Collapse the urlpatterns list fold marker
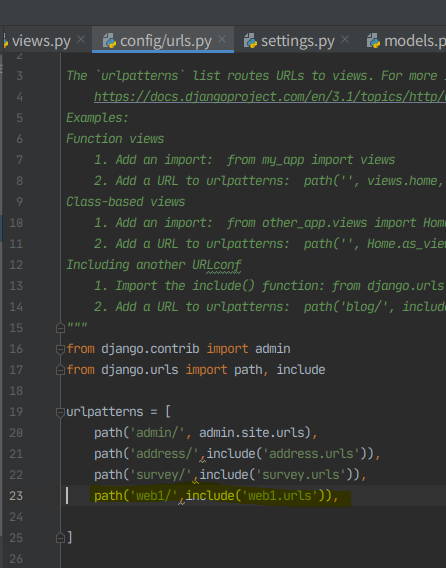This screenshot has width=446, height=568. click(60, 412)
